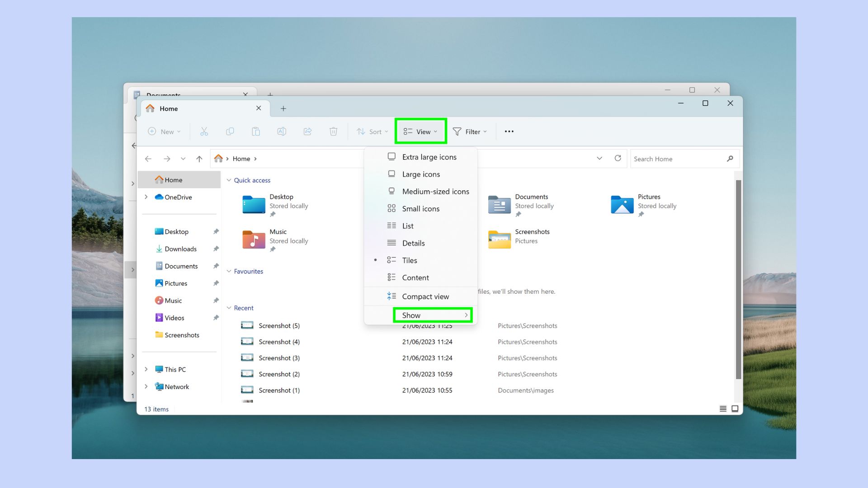Screen dimensions: 868x488
Task: Click the up-one-level navigation arrow
Action: [x=199, y=159]
